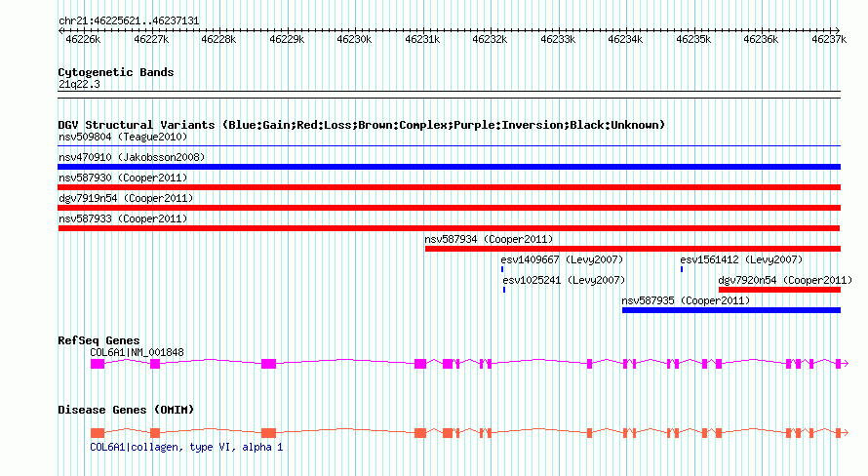This screenshot has width=868, height=476.
Task: Select the 46237k ruler tick label
Action: [x=829, y=39]
